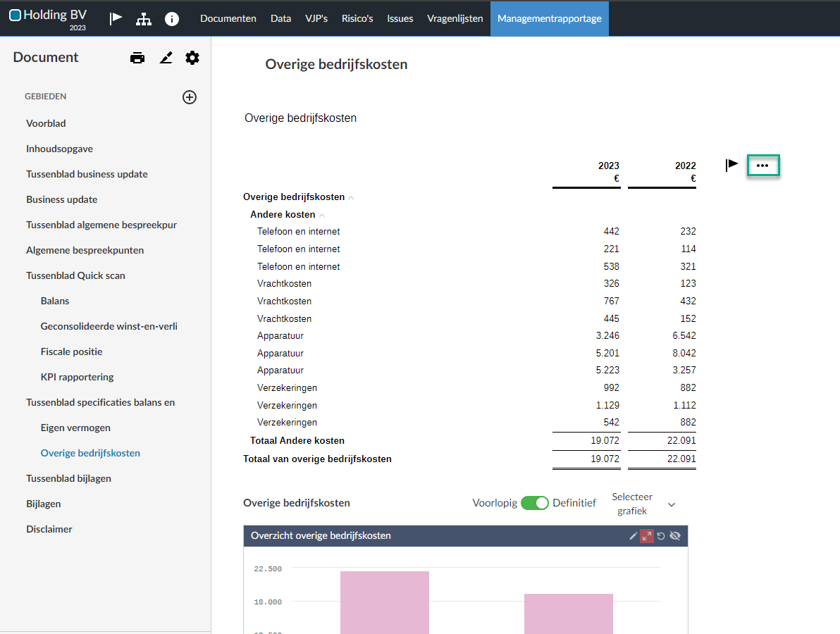
Task: Click Totaal van overige bedrijfskosten label
Action: coord(317,459)
